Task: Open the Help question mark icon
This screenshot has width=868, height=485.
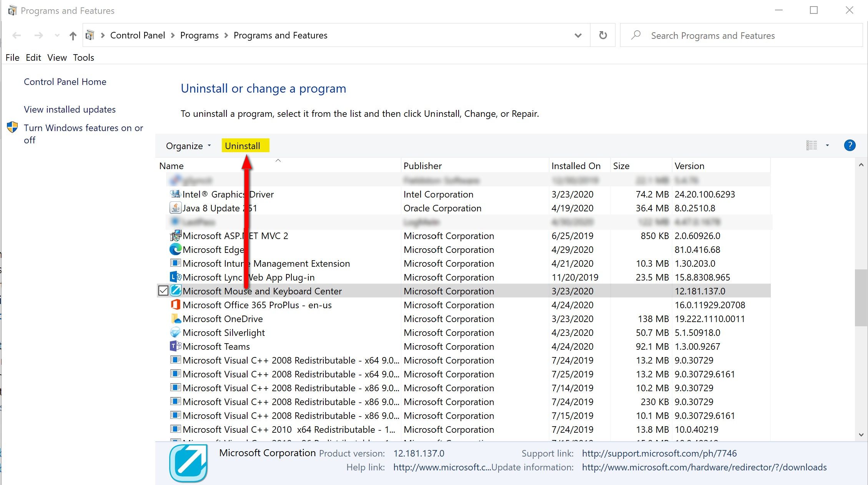Action: click(850, 145)
